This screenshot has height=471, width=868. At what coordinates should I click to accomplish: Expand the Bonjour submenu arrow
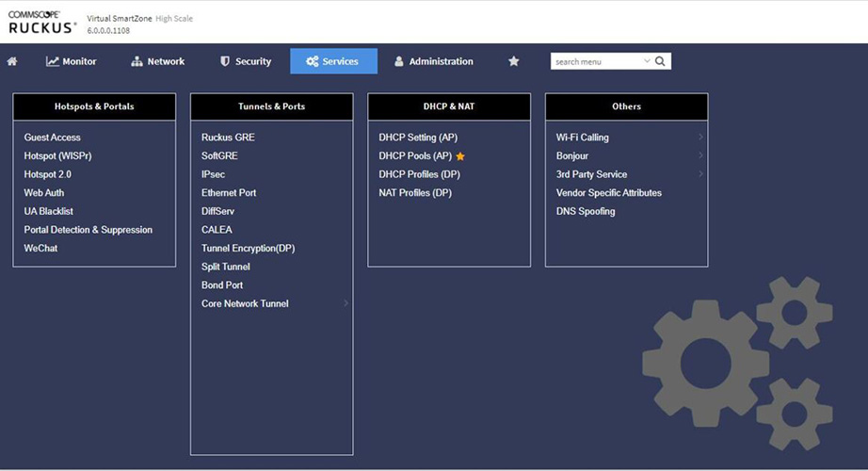click(x=700, y=156)
